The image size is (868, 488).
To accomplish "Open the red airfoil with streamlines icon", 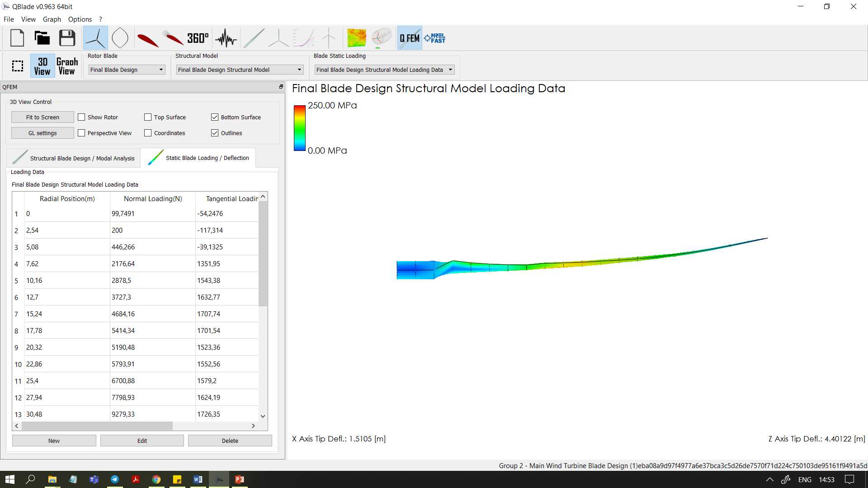I will click(173, 38).
